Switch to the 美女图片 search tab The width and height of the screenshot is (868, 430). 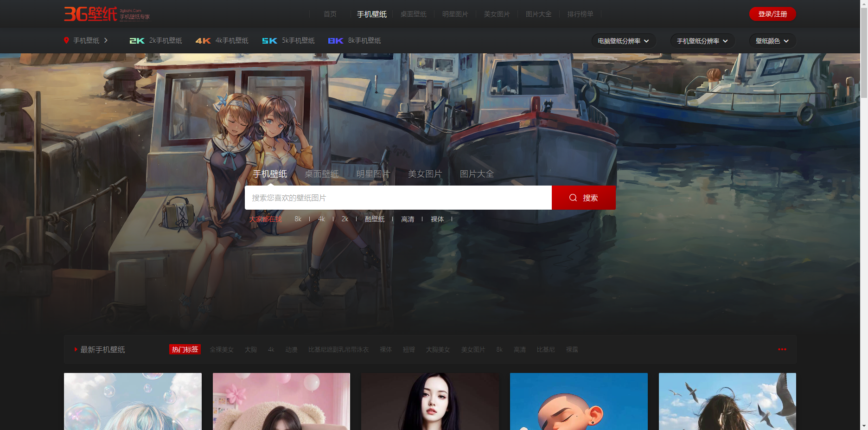tap(425, 174)
